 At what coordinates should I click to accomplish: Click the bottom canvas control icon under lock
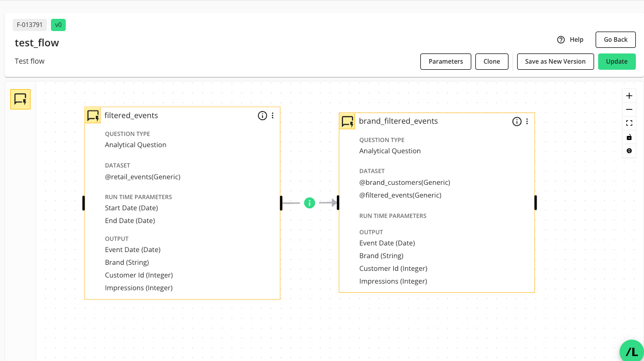(629, 151)
